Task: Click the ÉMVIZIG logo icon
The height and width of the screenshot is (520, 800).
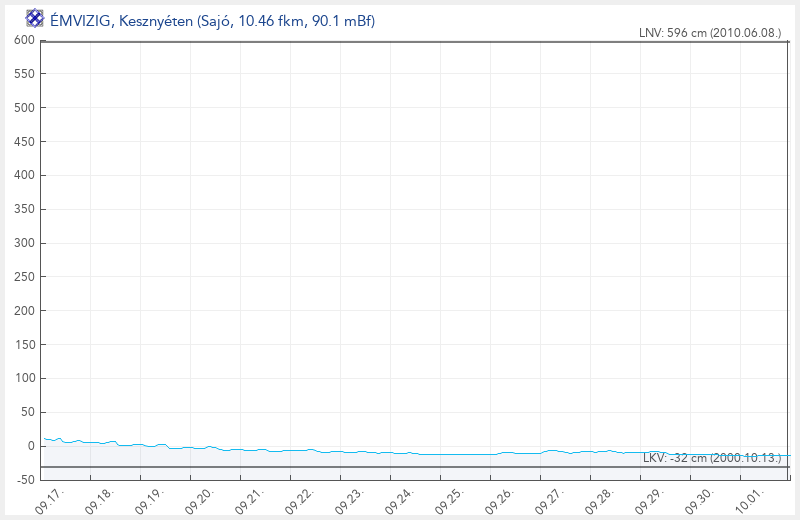Action: coord(34,19)
